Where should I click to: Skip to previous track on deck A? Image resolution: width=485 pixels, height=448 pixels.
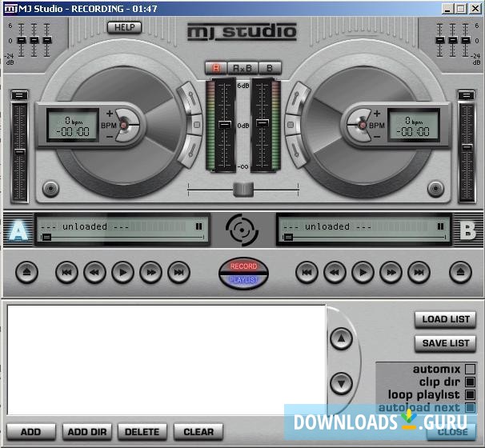(x=66, y=272)
